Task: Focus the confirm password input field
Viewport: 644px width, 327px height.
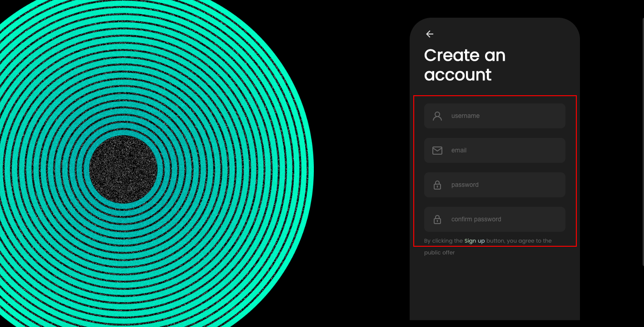Action: coord(522,220)
